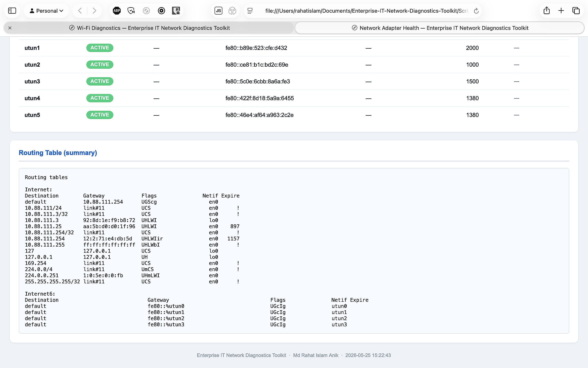This screenshot has width=588, height=368.
Task: Open the Adblock Plus extension
Action: tap(117, 11)
